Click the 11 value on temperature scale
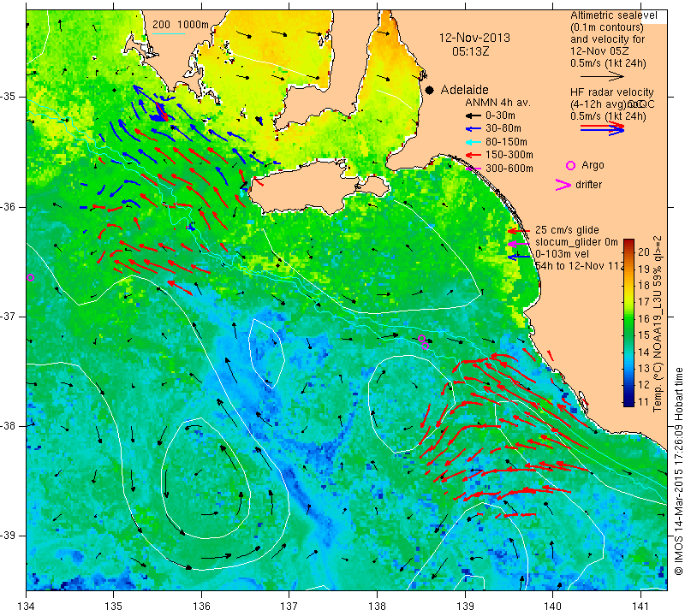 click(x=644, y=401)
